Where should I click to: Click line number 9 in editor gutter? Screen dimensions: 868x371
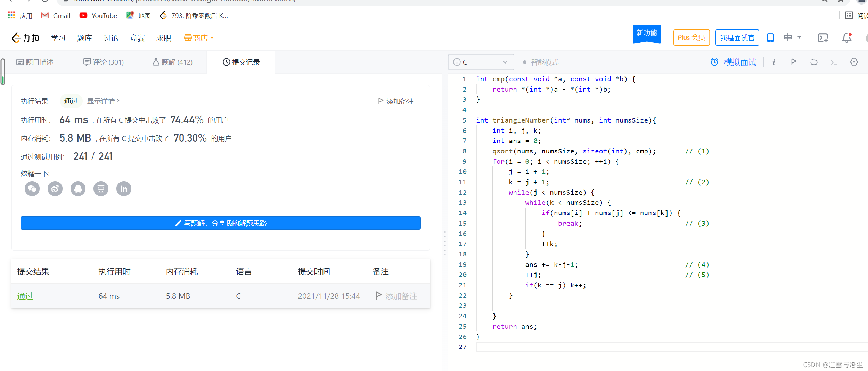tap(465, 161)
